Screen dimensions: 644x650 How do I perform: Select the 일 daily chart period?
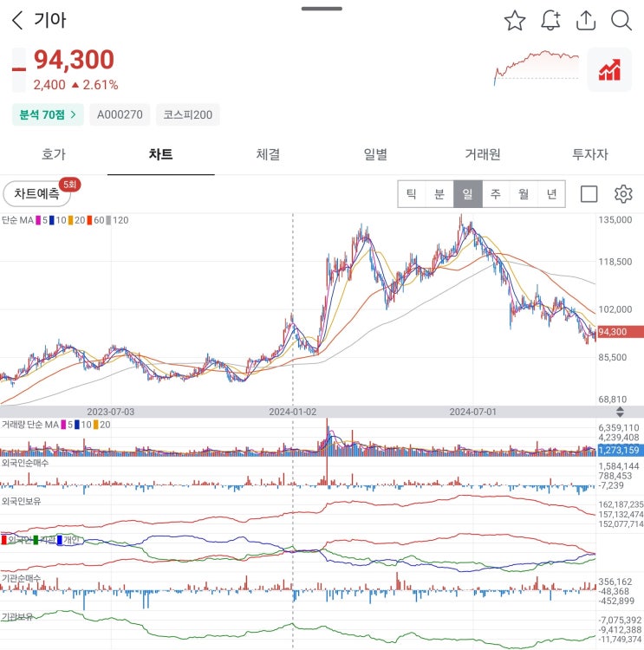(x=468, y=193)
